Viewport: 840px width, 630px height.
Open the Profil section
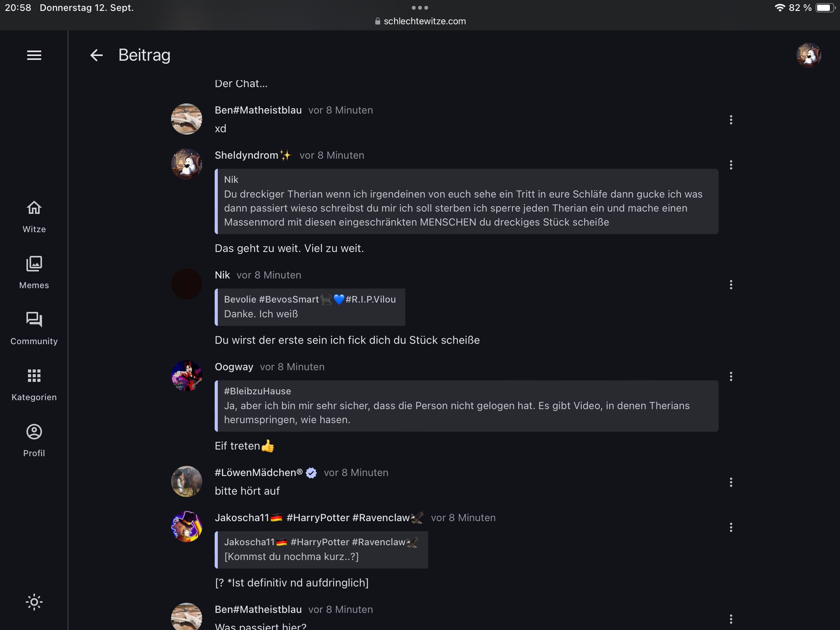pos(34,440)
